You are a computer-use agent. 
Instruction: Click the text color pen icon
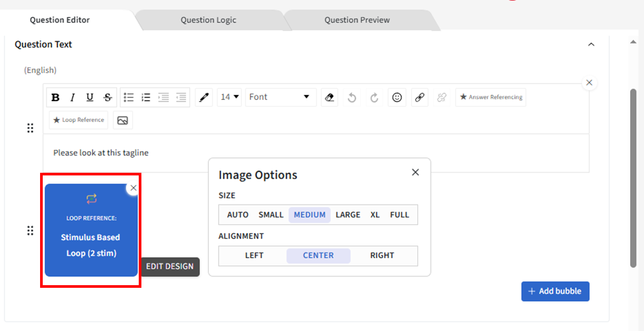(x=204, y=97)
